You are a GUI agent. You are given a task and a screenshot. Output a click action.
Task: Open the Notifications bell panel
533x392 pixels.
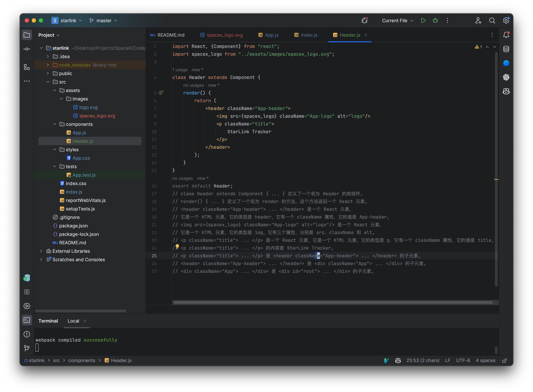(x=506, y=35)
